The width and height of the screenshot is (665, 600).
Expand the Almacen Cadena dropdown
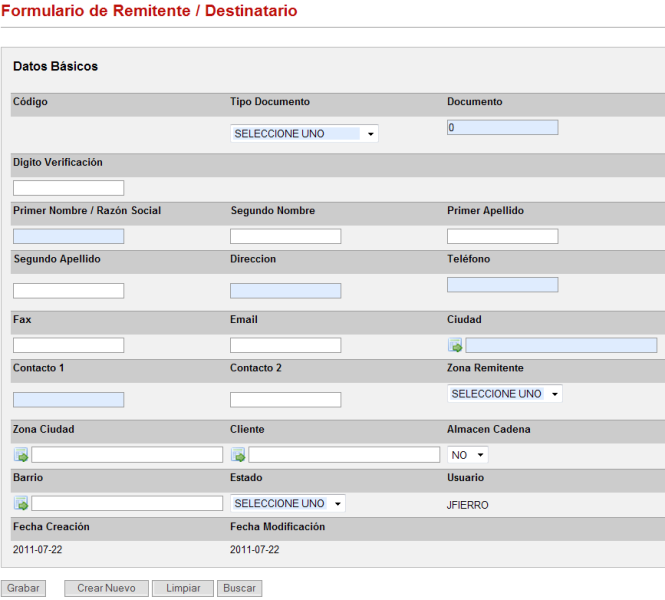click(467, 455)
